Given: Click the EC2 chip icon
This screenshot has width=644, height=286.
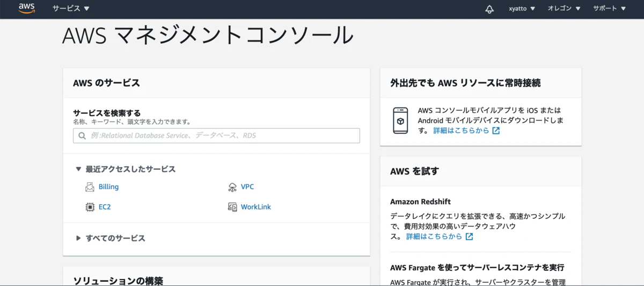Looking at the screenshot, I should [90, 207].
